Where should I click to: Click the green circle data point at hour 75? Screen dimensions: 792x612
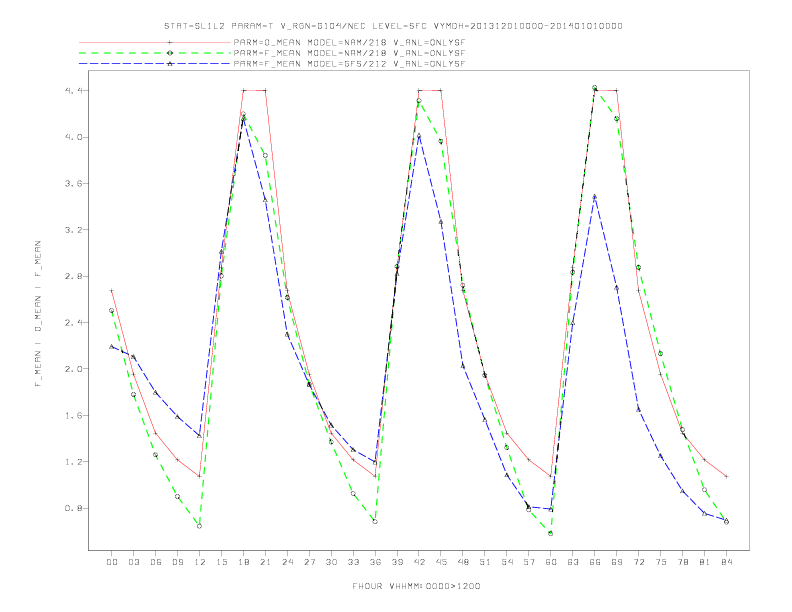point(661,353)
